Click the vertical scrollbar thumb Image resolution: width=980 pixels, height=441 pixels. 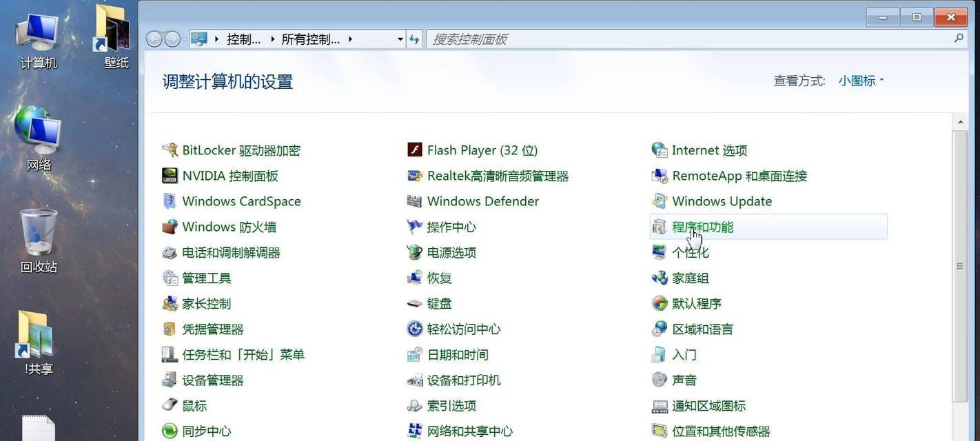pos(960,266)
